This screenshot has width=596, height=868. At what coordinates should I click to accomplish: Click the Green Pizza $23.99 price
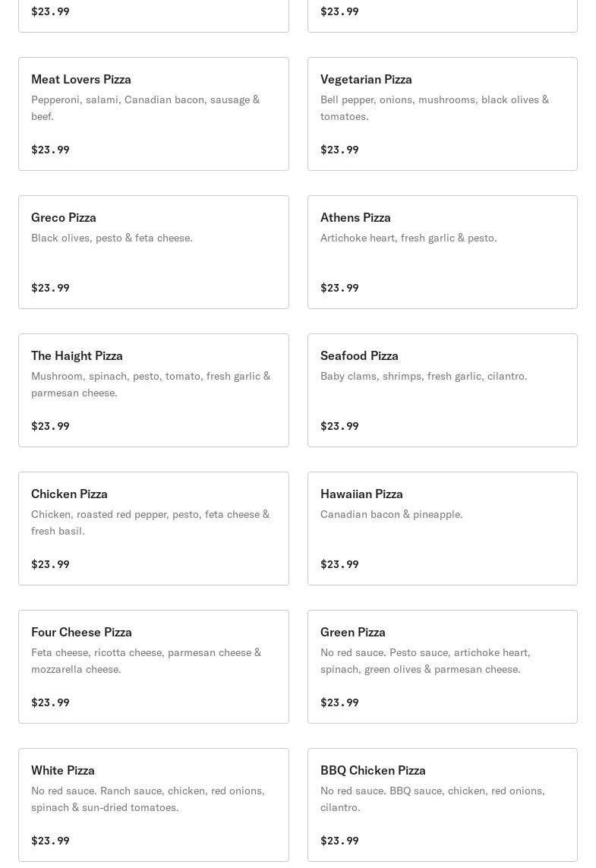tap(339, 702)
